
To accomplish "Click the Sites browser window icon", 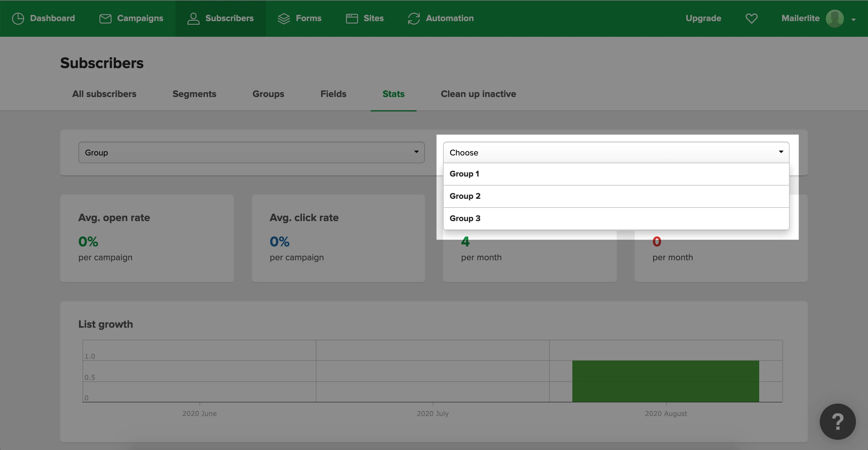I will [352, 19].
